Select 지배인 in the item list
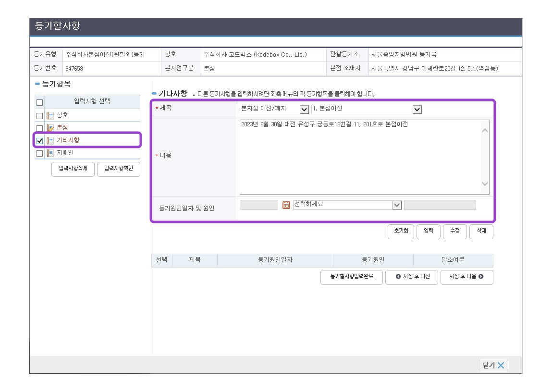This screenshot has width=552, height=392. click(x=65, y=153)
